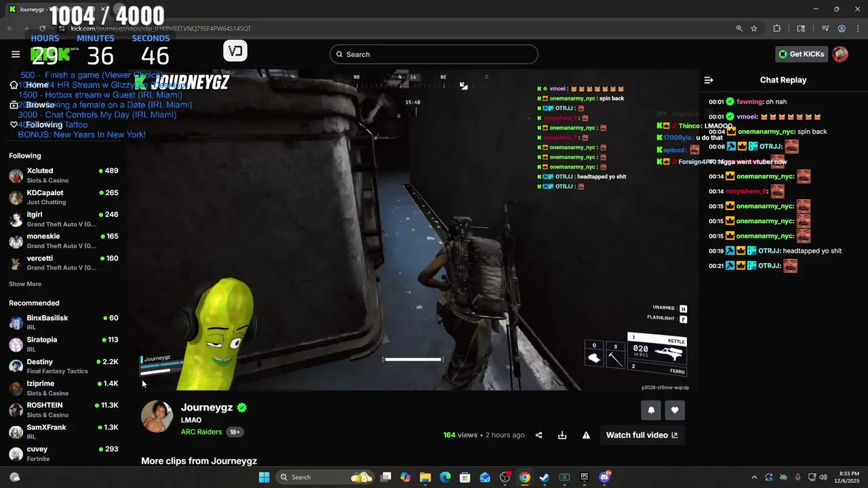Open itgirl channel in Following list
The image size is (868, 488).
pyautogui.click(x=64, y=219)
